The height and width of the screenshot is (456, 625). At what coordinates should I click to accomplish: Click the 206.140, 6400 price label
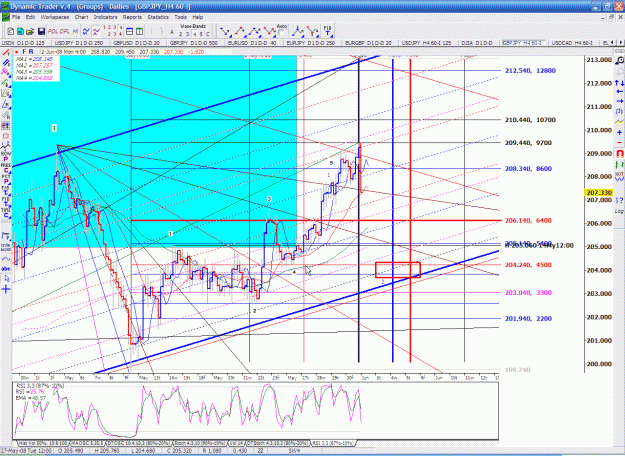pyautogui.click(x=528, y=220)
